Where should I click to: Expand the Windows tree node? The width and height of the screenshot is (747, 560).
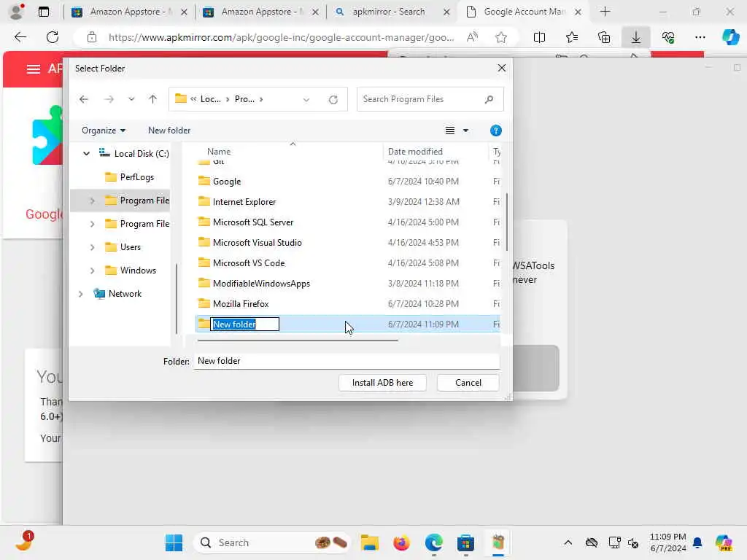point(93,271)
